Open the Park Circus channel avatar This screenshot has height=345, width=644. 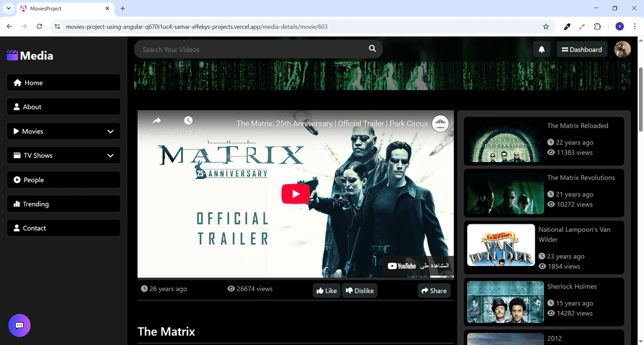click(440, 123)
